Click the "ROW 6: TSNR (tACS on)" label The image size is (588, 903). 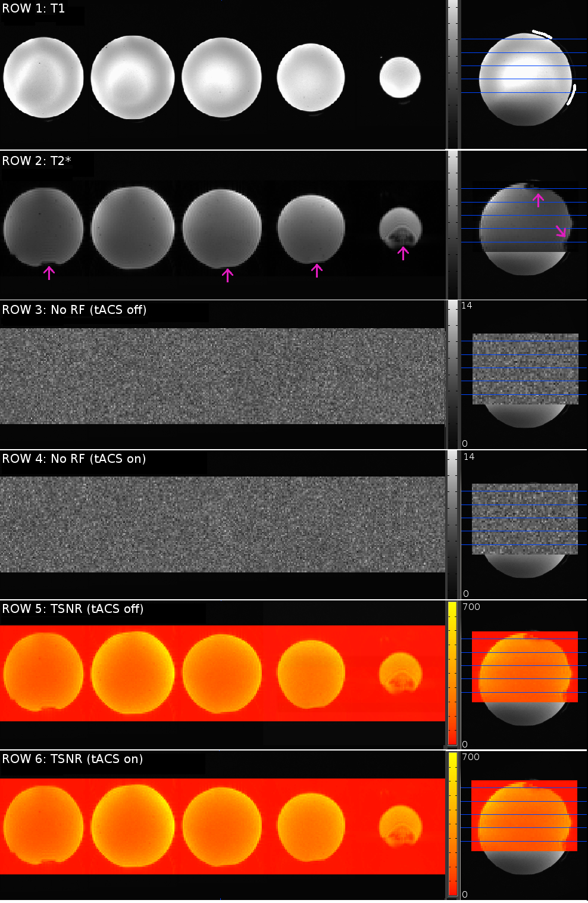pyautogui.click(x=73, y=759)
